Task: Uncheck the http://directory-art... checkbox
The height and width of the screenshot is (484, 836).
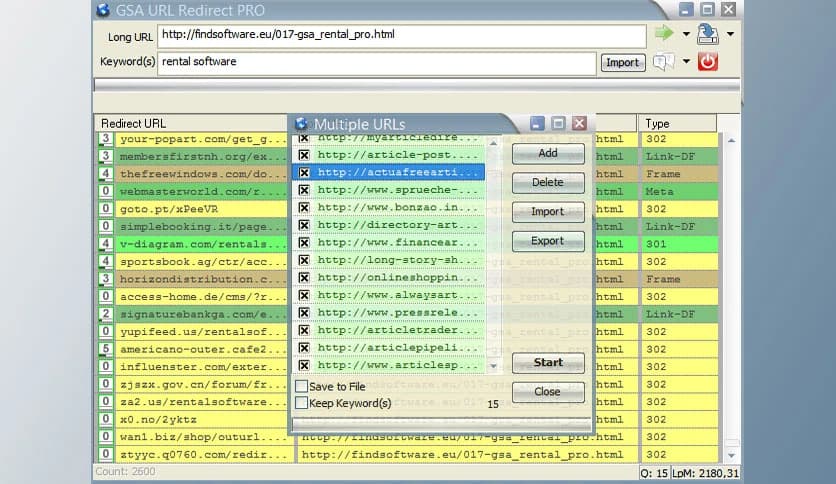Action: pyautogui.click(x=304, y=225)
